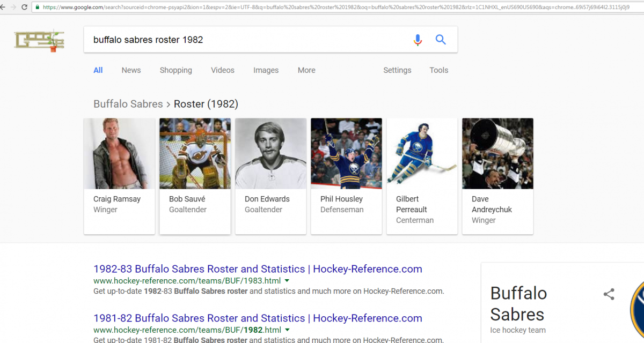
Task: Open 1981-82 Buffalo Sabres Roster result
Action: [x=258, y=318]
